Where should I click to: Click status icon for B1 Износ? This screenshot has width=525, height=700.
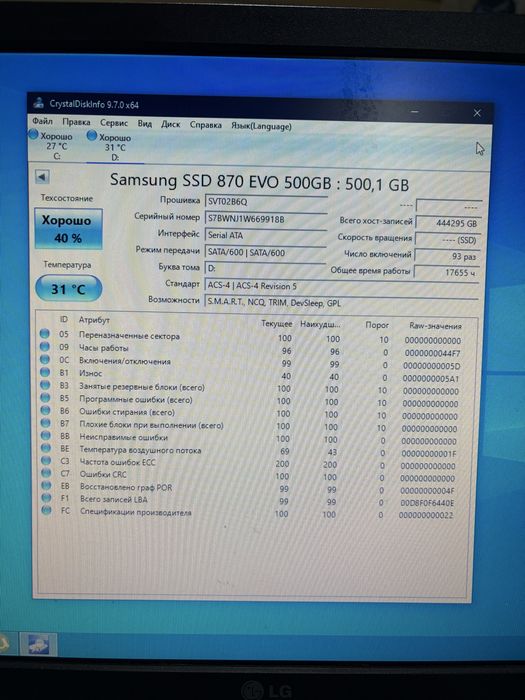point(45,371)
